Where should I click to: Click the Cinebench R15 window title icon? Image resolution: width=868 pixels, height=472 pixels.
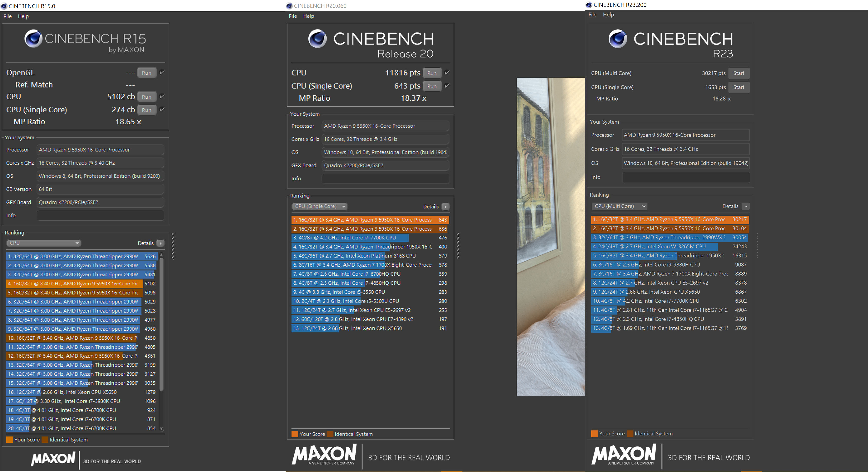point(4,6)
